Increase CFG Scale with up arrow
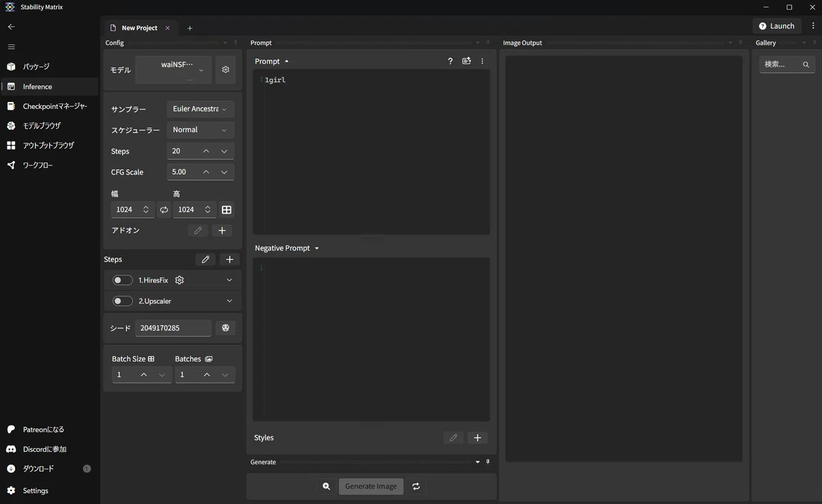 coord(206,172)
